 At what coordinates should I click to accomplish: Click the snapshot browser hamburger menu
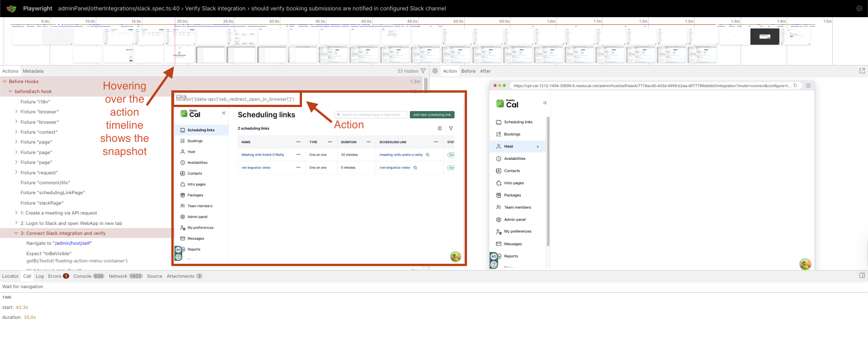coord(808,85)
